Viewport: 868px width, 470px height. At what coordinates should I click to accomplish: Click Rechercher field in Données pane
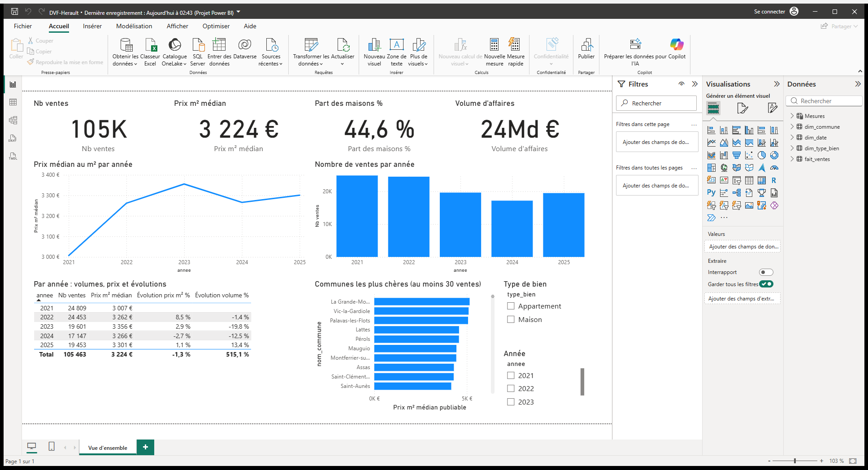824,101
